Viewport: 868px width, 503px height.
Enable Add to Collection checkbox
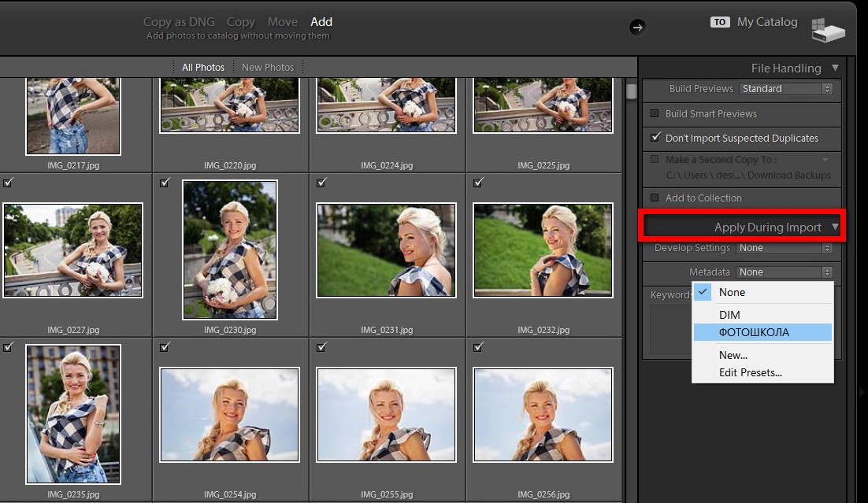(655, 198)
